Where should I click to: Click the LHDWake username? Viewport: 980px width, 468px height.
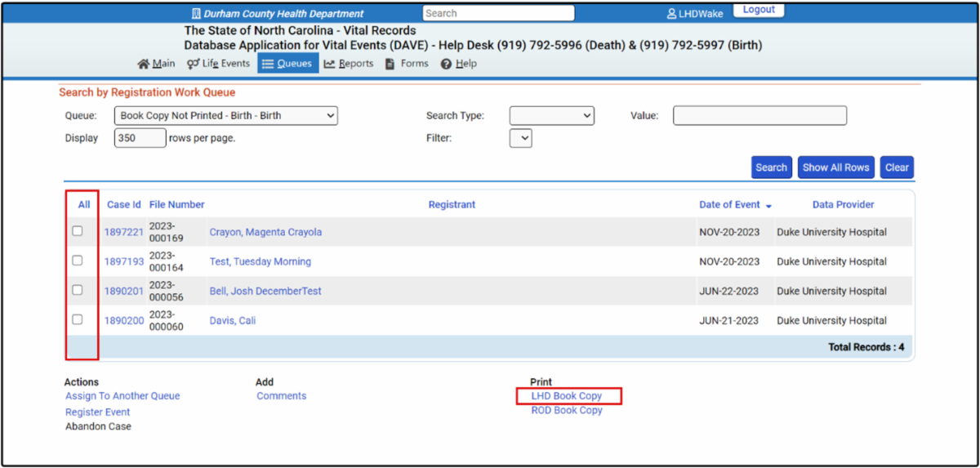click(701, 14)
